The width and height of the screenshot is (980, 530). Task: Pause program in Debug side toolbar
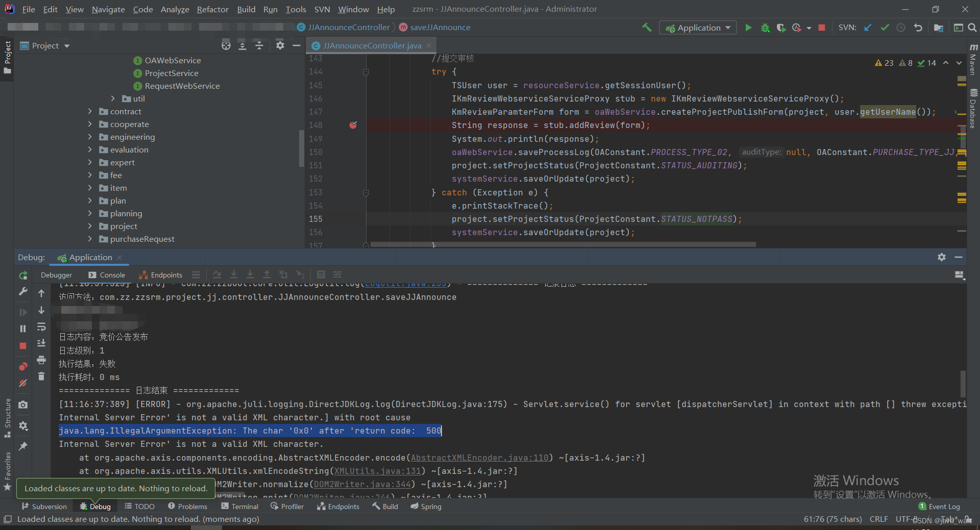23,329
